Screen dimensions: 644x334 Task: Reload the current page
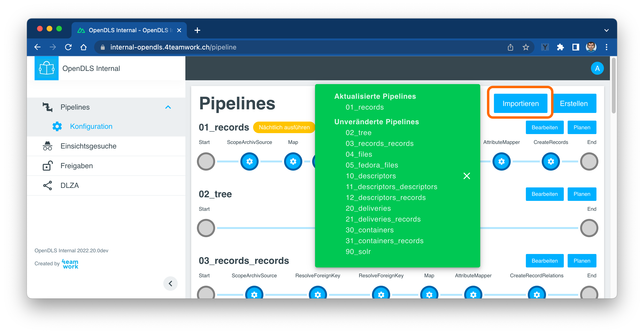(68, 47)
